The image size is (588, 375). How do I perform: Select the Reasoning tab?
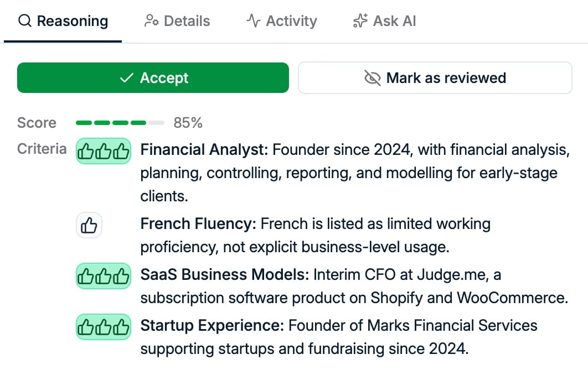[x=63, y=21]
